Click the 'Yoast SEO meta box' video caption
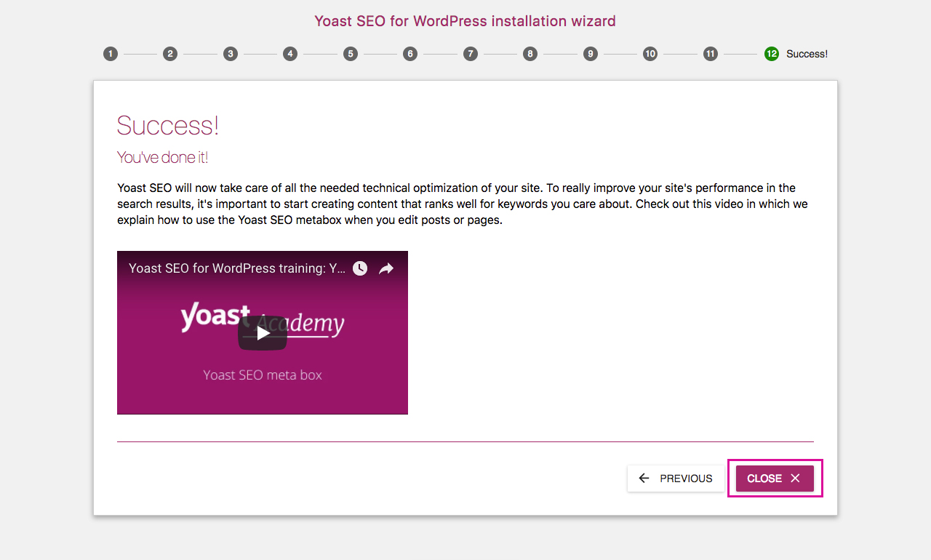The image size is (931, 560). [263, 375]
